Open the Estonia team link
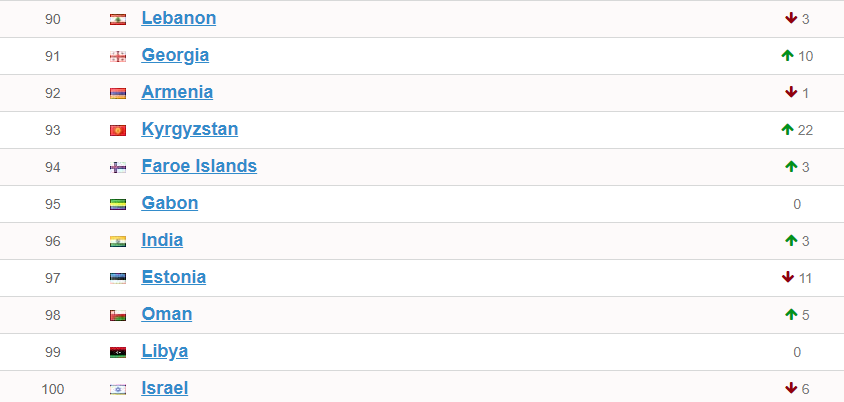The height and width of the screenshot is (402, 844). (x=174, y=277)
